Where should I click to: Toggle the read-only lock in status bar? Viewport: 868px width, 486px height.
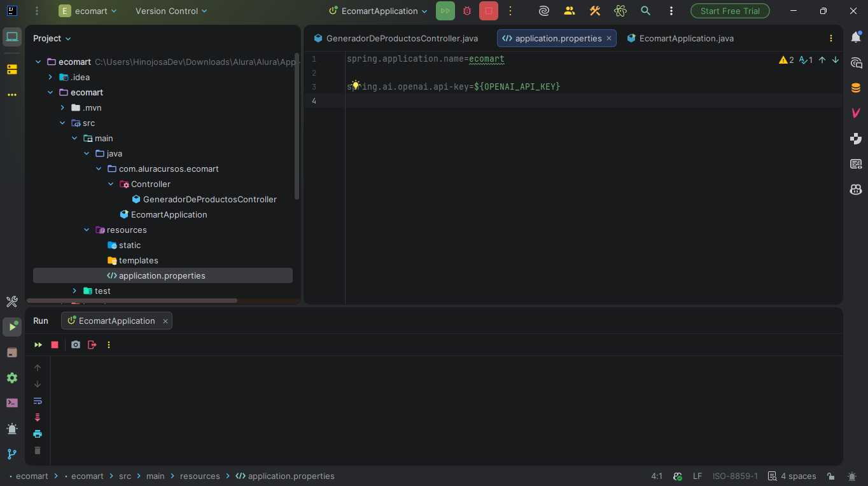[831, 476]
